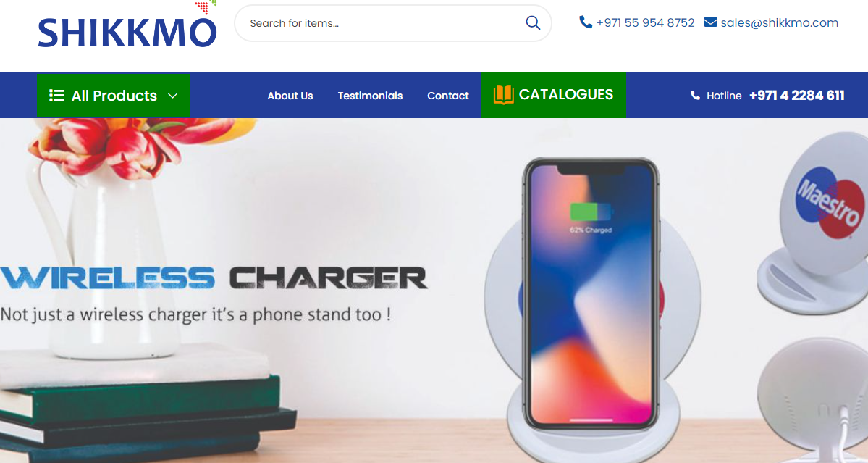Open the Testimonials menu item
This screenshot has width=868, height=463.
pyautogui.click(x=370, y=95)
